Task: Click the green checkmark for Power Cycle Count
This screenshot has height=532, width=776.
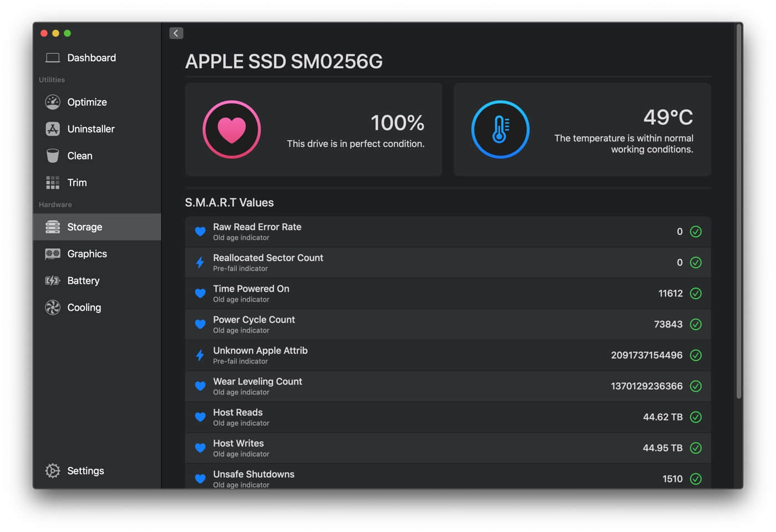Action: point(696,325)
